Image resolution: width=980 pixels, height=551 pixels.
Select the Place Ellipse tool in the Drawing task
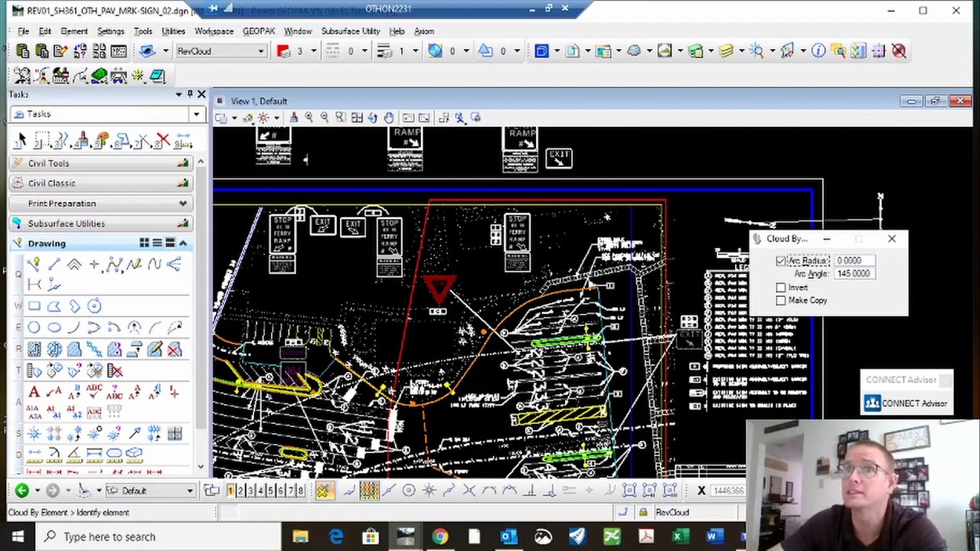coord(54,328)
